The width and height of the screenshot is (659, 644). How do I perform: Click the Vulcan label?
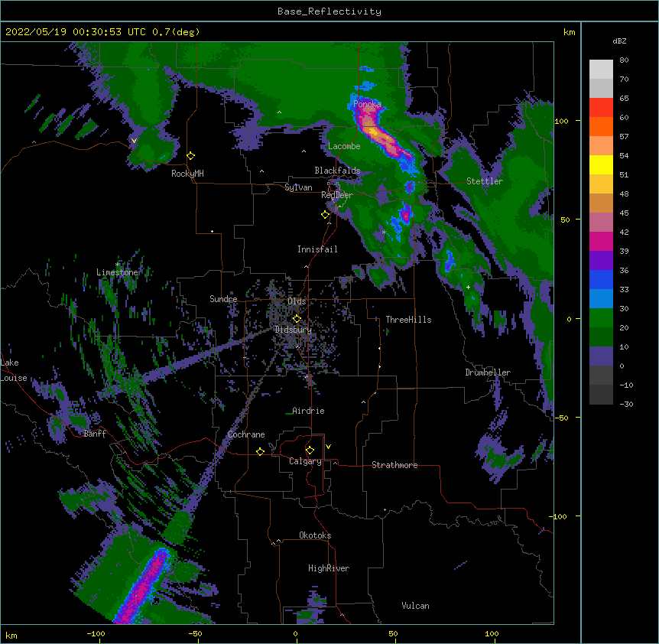[415, 606]
